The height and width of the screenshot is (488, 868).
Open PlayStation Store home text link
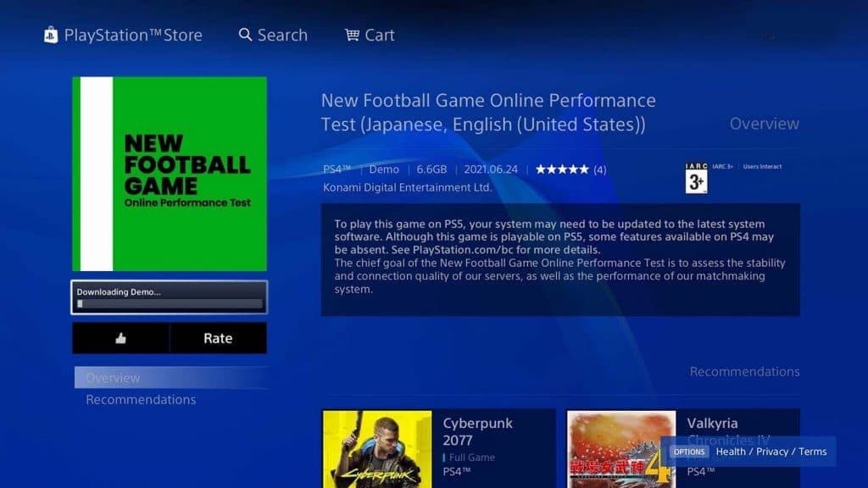pyautogui.click(x=133, y=35)
